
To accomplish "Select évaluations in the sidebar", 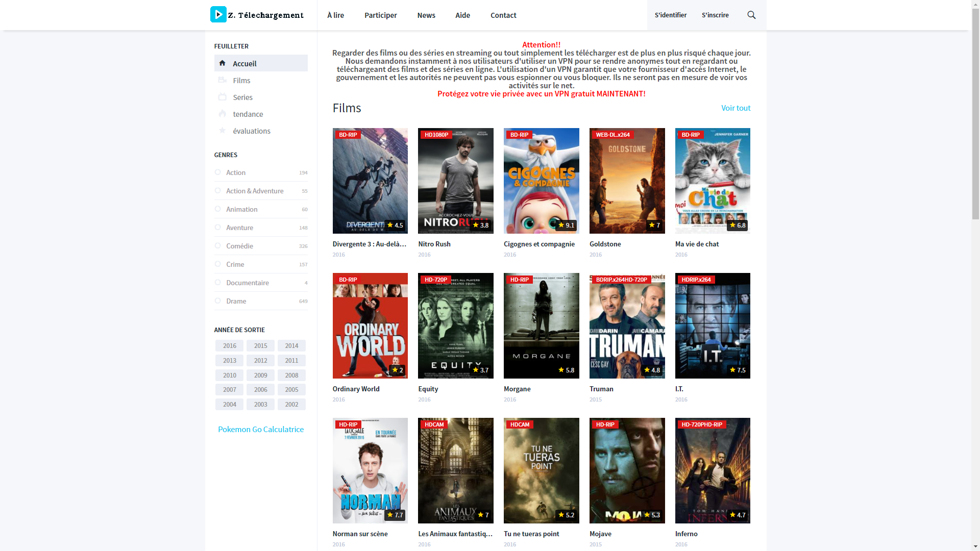I will 261,131.
